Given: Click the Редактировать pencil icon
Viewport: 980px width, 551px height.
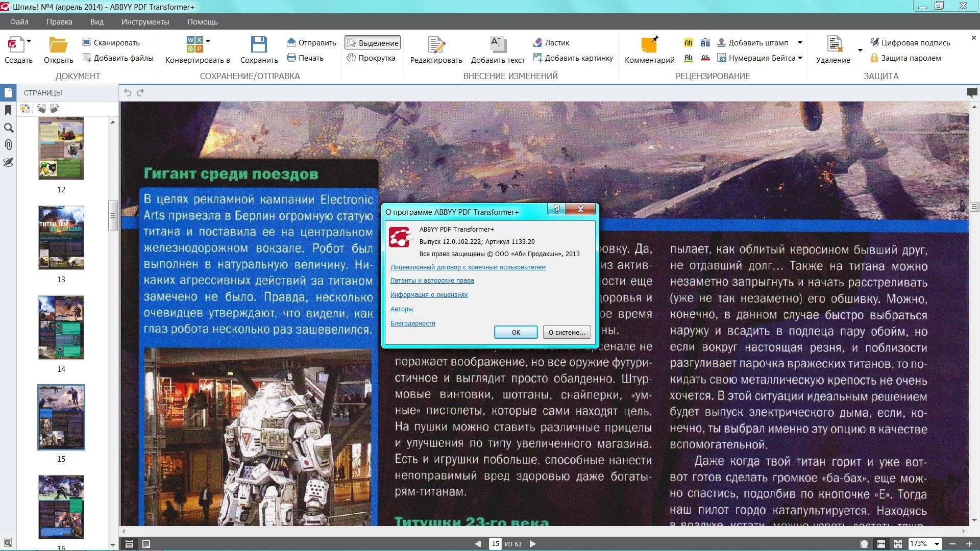Looking at the screenshot, I should tap(436, 45).
